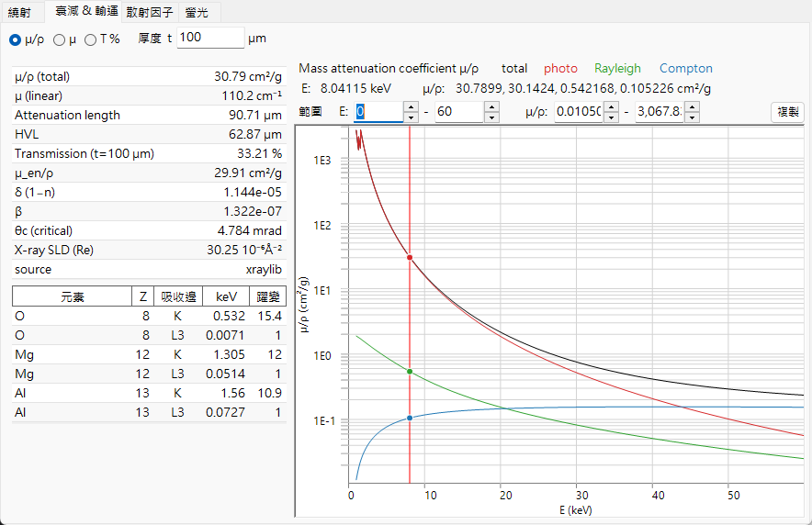The width and height of the screenshot is (812, 525).
Task: Increase E range minimum with up arrow
Action: (411, 106)
